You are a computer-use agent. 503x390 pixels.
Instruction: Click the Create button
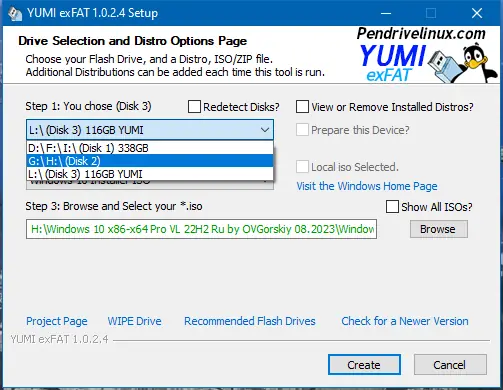(x=364, y=365)
